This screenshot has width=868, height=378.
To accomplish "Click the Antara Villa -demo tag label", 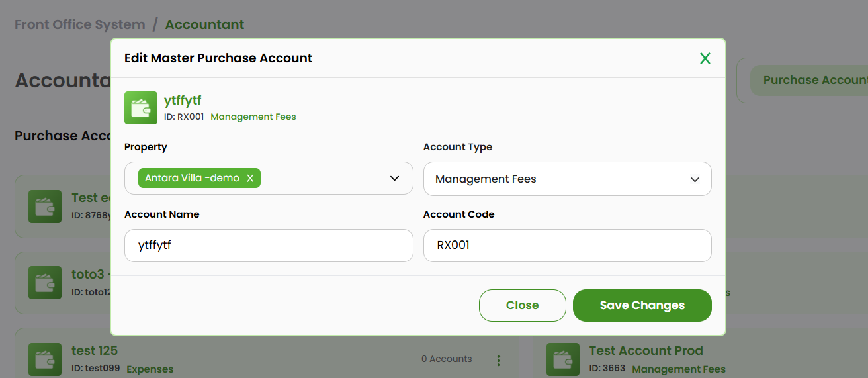I will click(192, 178).
